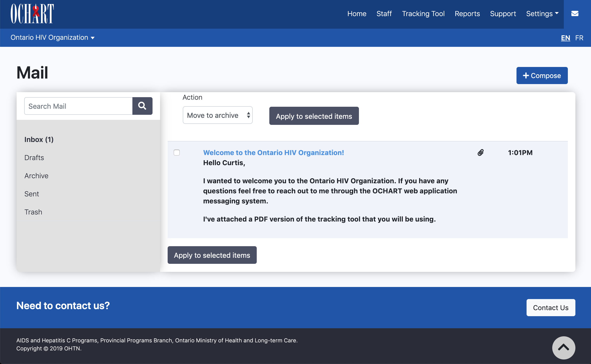This screenshot has width=591, height=364.
Task: Click the Contact Us button in footer
Action: click(550, 307)
